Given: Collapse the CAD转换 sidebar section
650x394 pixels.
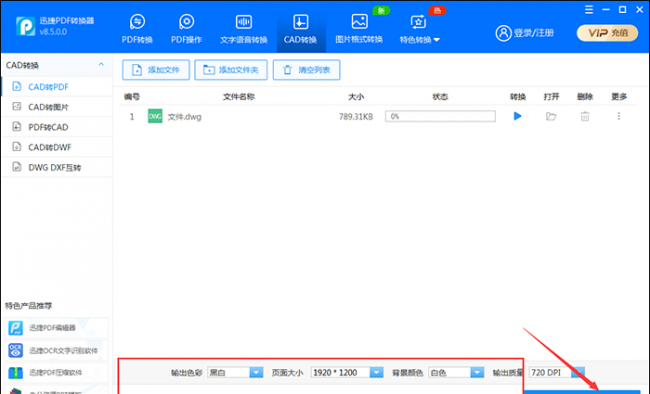Looking at the screenshot, I should pos(101,65).
